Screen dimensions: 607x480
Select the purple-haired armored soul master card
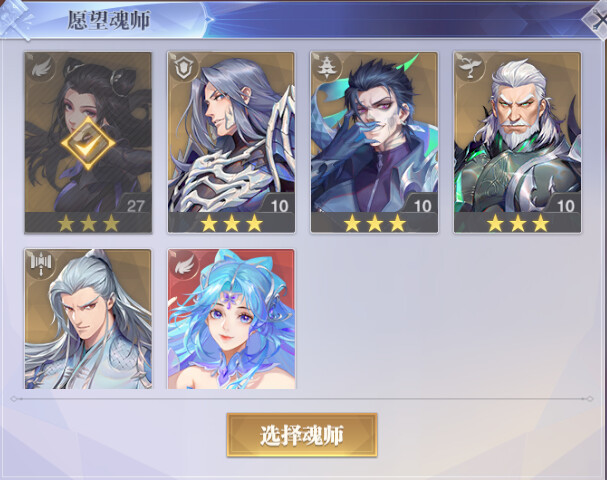tap(231, 142)
